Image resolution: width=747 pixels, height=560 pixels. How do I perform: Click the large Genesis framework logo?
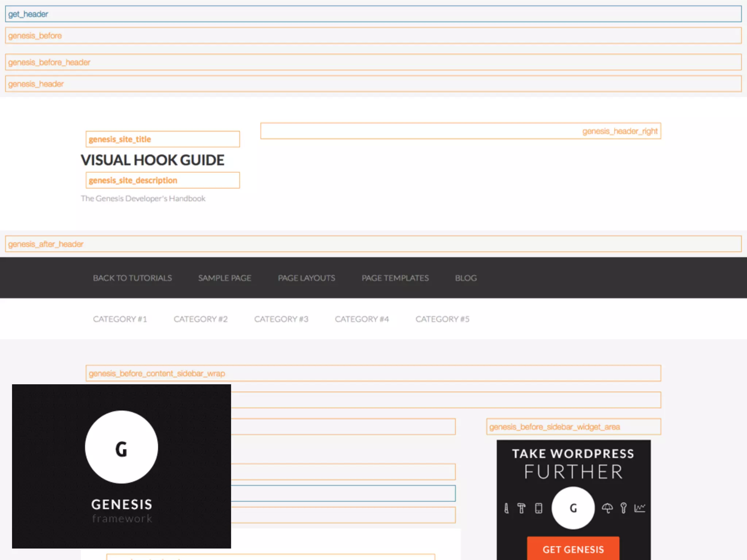coord(121,466)
